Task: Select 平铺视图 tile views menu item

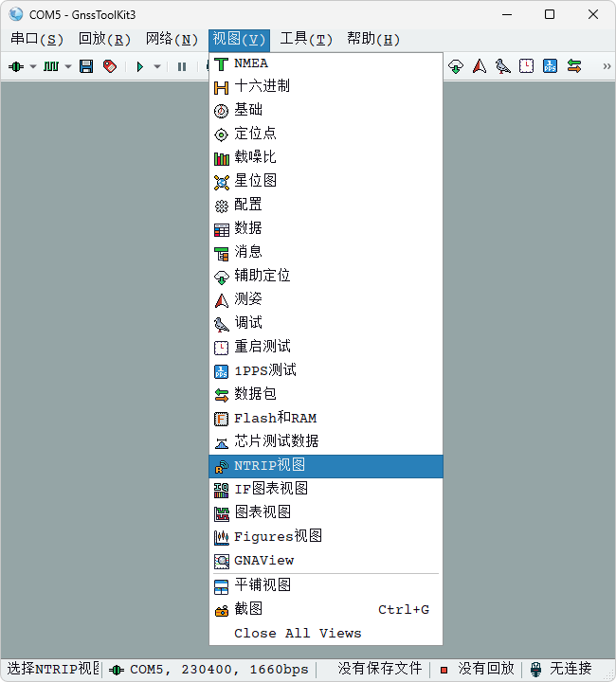Action: (x=326, y=586)
